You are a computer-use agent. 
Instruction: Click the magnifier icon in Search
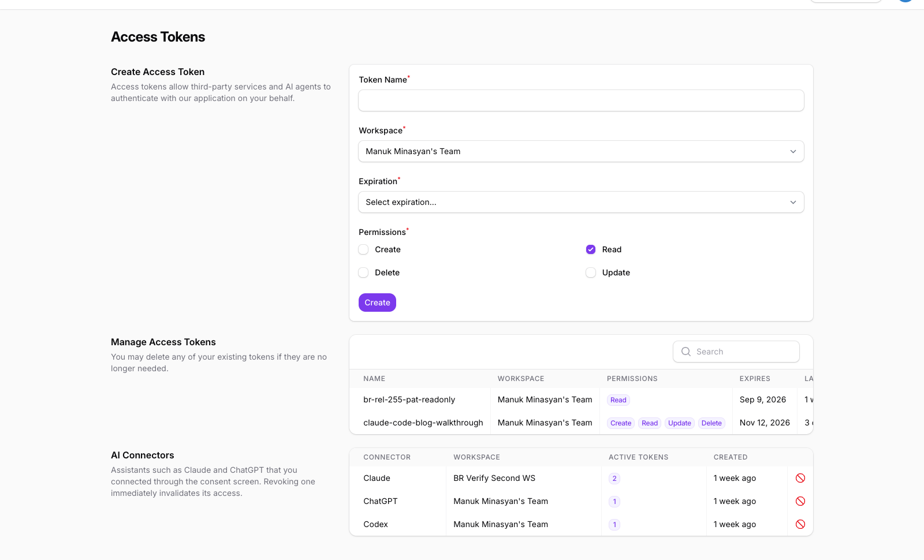point(686,352)
